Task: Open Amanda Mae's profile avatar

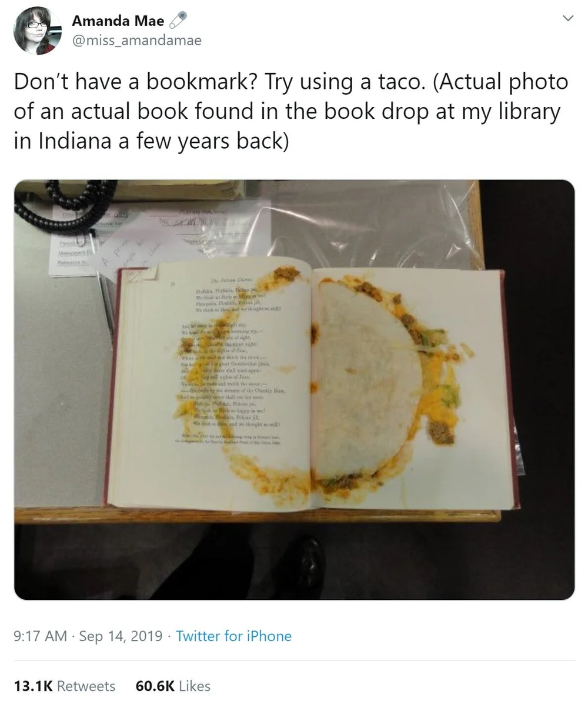Action: (x=38, y=31)
